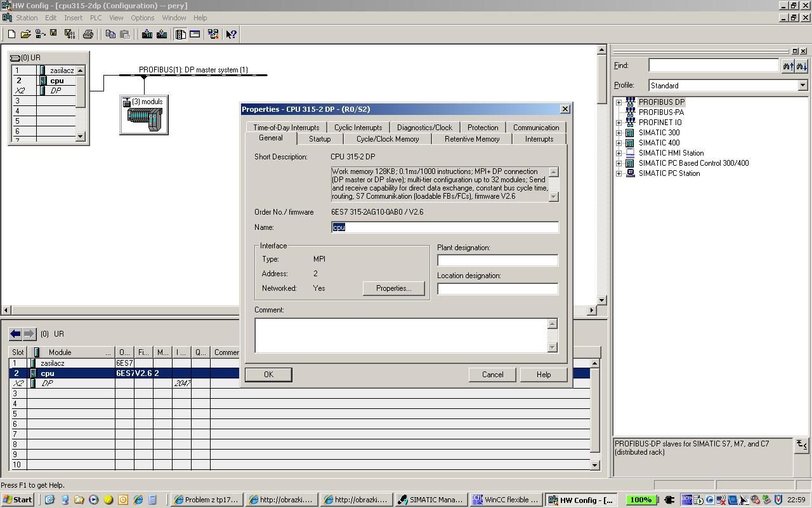812x508 pixels.
Task: Click the address overview window toolbar icon
Action: (x=195, y=34)
